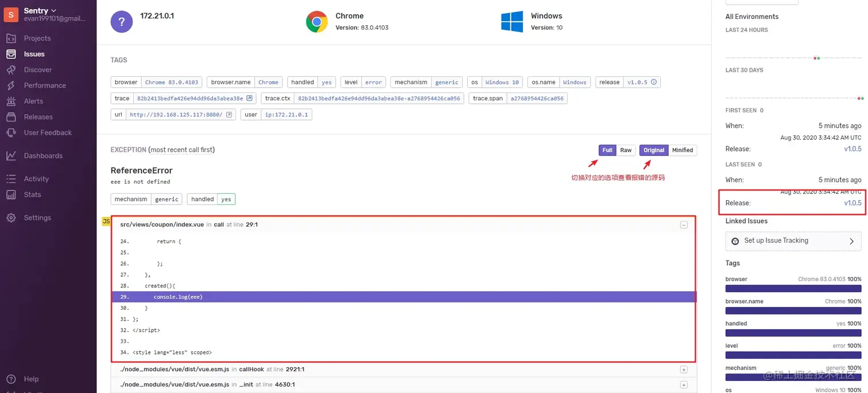Click the os tag value Windows 10
The width and height of the screenshot is (868, 393).
pyautogui.click(x=502, y=82)
